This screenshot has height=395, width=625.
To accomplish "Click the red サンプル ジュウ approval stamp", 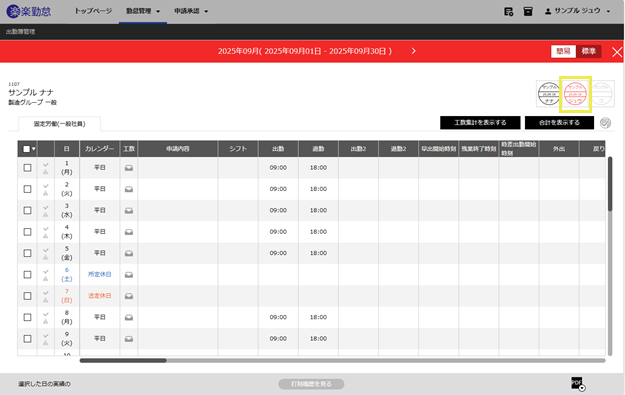I will (x=575, y=94).
